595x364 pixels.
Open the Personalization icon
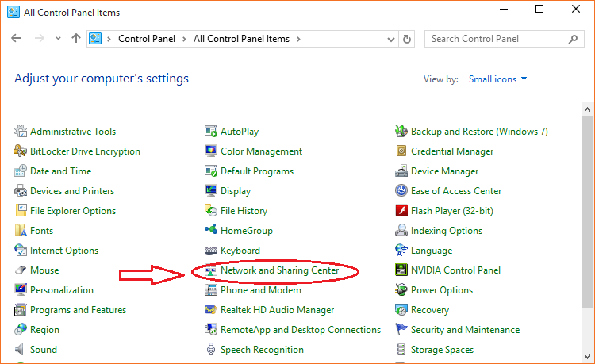click(21, 289)
